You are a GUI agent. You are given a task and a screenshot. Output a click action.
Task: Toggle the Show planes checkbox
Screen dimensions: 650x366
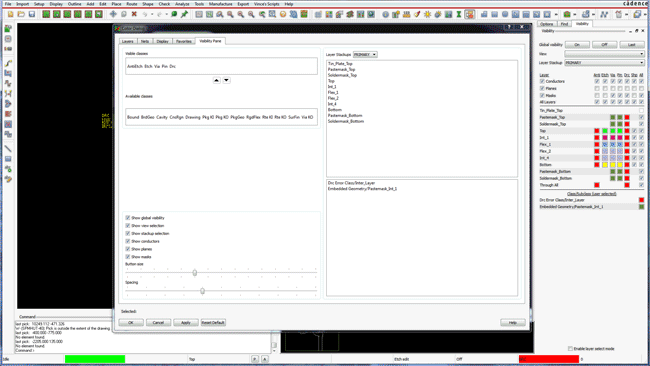(x=128, y=249)
